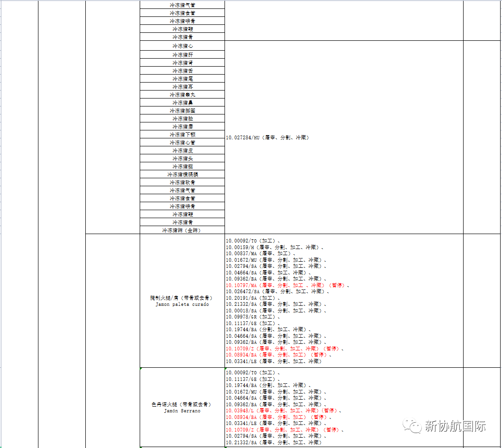Select the 冷冻猪皮 cell

(182, 150)
